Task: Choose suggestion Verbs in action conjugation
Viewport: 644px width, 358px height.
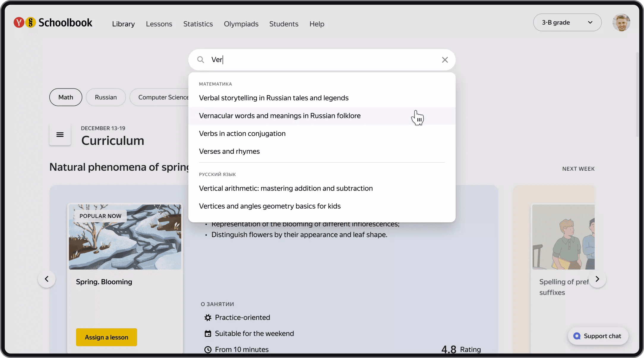Action: click(242, 134)
